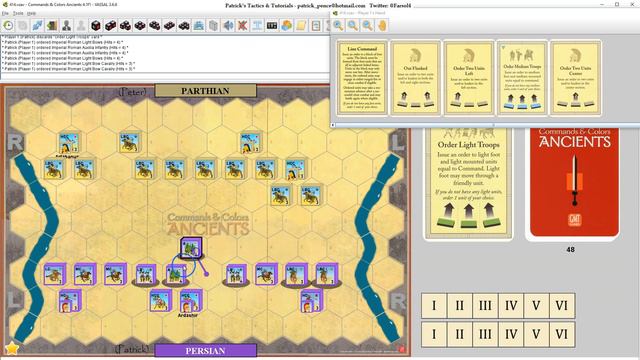Click the top row I button
640x360 pixels.
tap(434, 305)
